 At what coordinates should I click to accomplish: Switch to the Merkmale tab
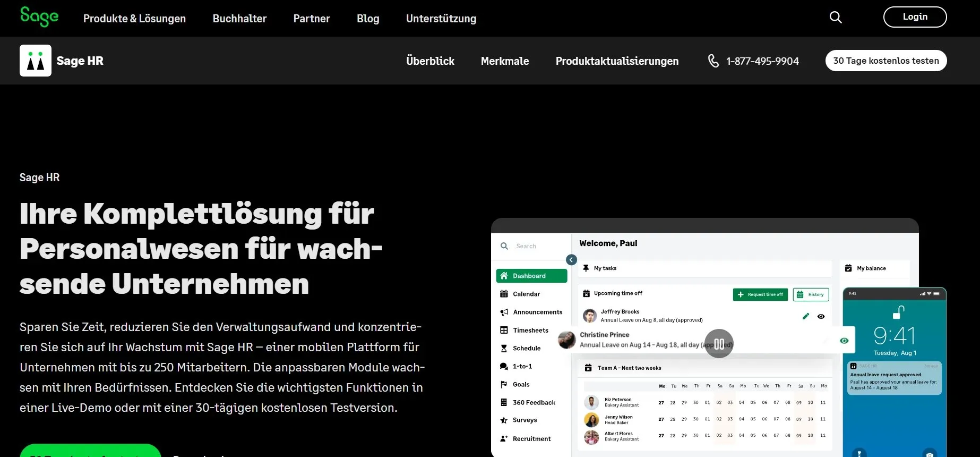505,61
